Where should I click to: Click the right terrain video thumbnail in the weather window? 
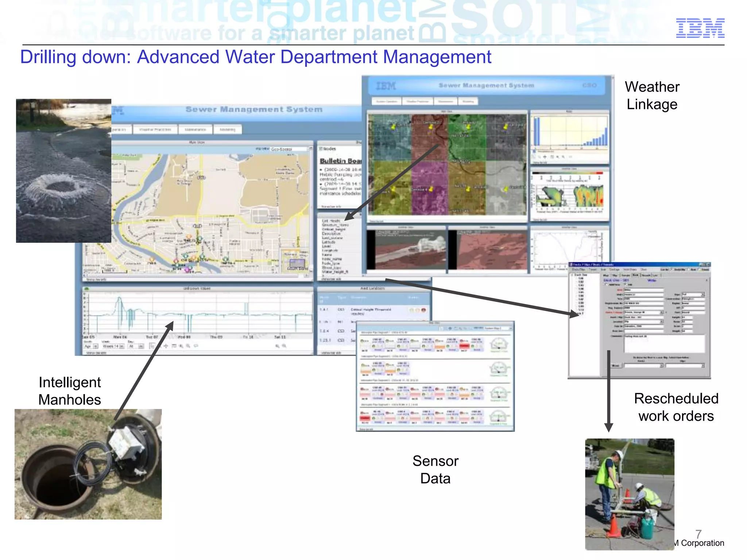click(488, 250)
